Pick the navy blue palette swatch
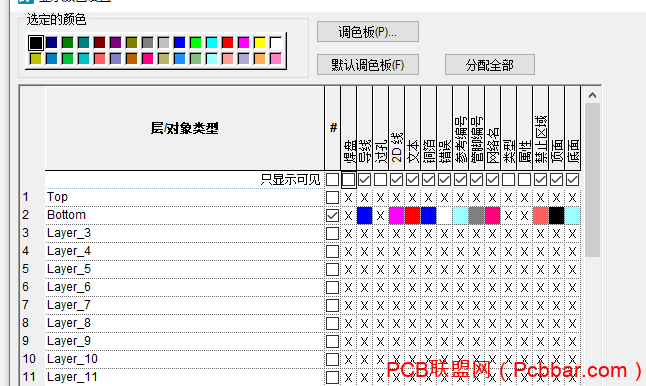Viewport: 646px width, 386px height. click(51, 43)
